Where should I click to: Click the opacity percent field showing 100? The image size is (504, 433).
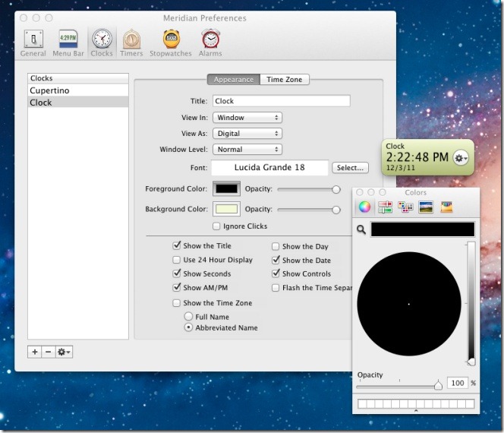[x=458, y=383]
